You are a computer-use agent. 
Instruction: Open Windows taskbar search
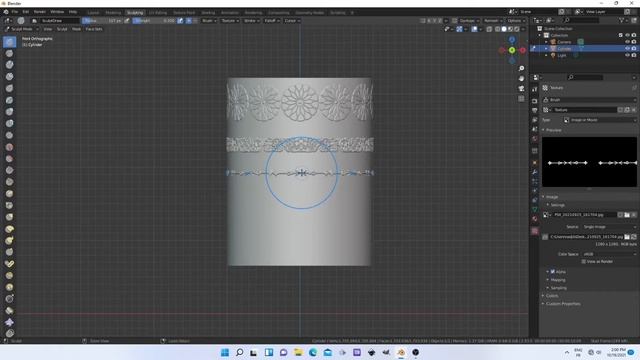coord(240,353)
